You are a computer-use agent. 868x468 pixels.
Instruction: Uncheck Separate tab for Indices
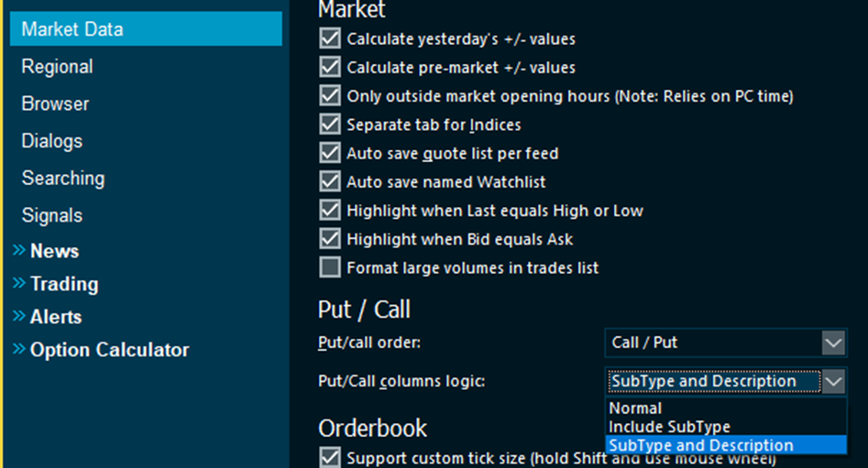click(330, 125)
